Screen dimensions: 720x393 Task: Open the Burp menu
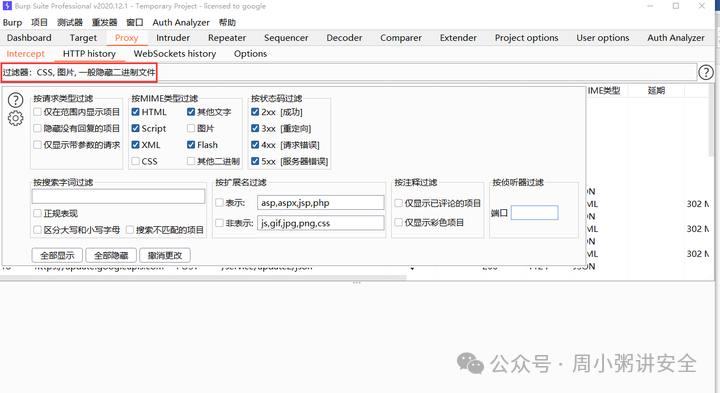(x=12, y=22)
